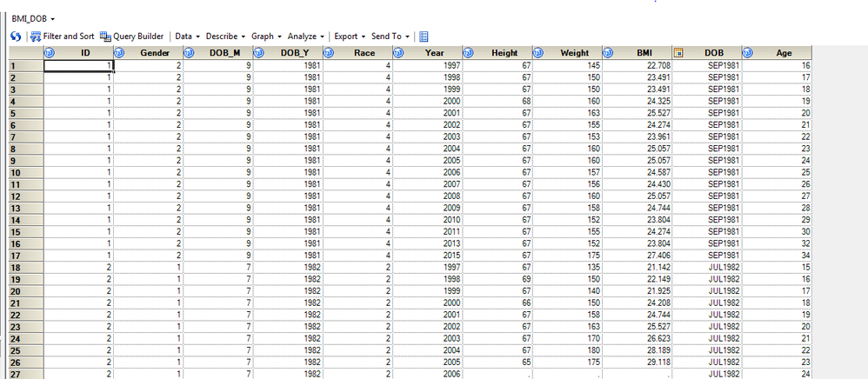Click Weight value 170 in row 24

[x=567, y=338]
